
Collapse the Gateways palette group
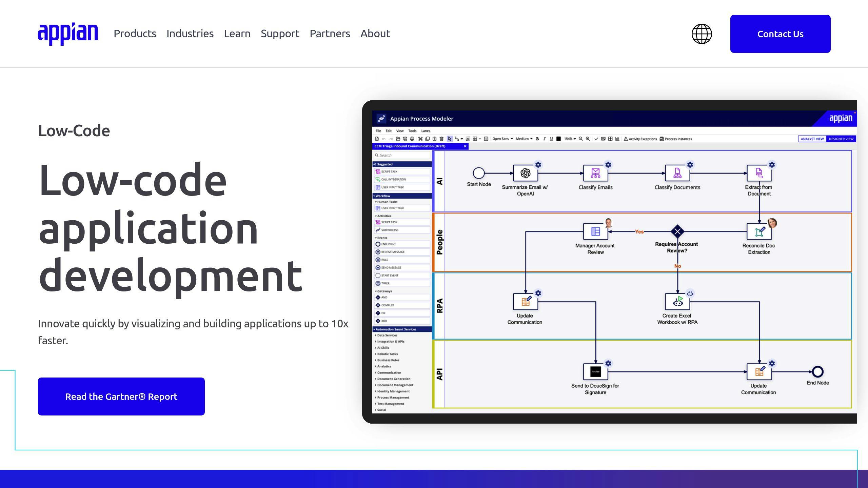[383, 291]
